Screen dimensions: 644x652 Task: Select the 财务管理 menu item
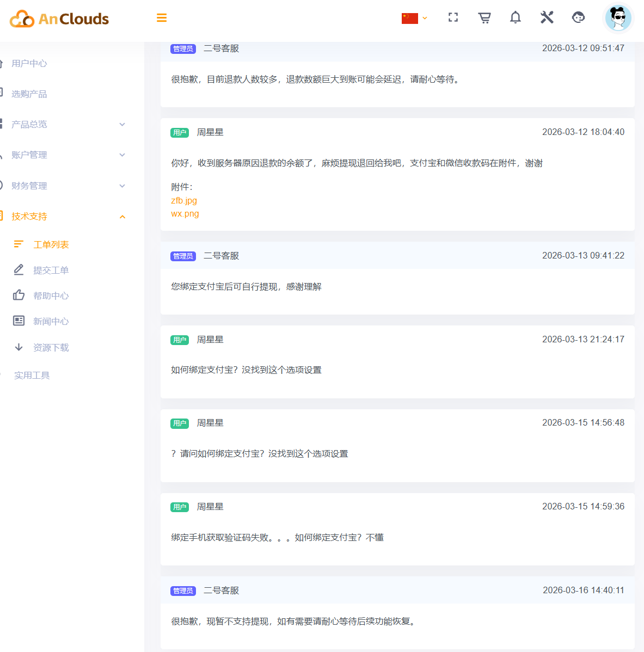pos(29,186)
